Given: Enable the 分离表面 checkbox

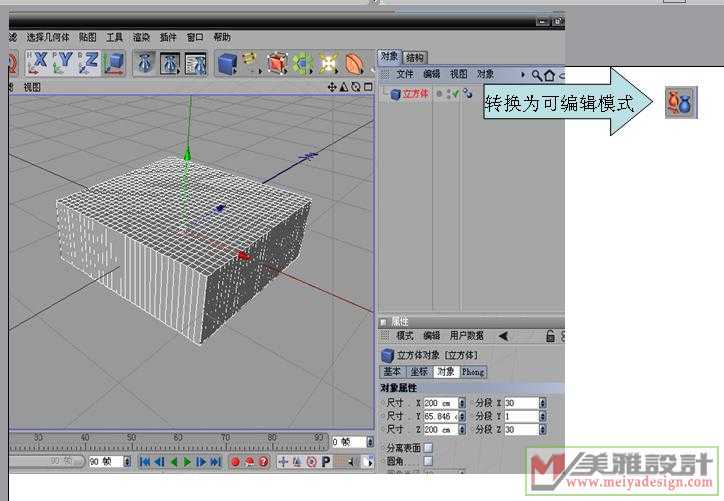Looking at the screenshot, I should [428, 447].
